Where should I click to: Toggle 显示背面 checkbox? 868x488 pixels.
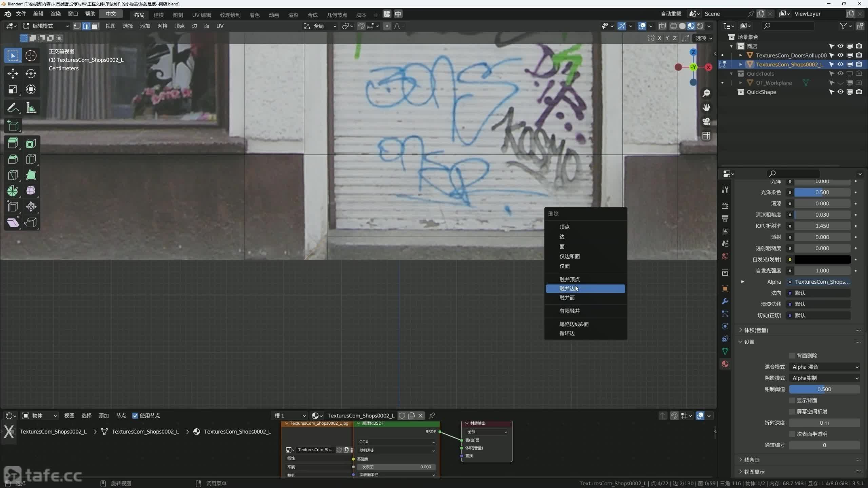(x=792, y=400)
